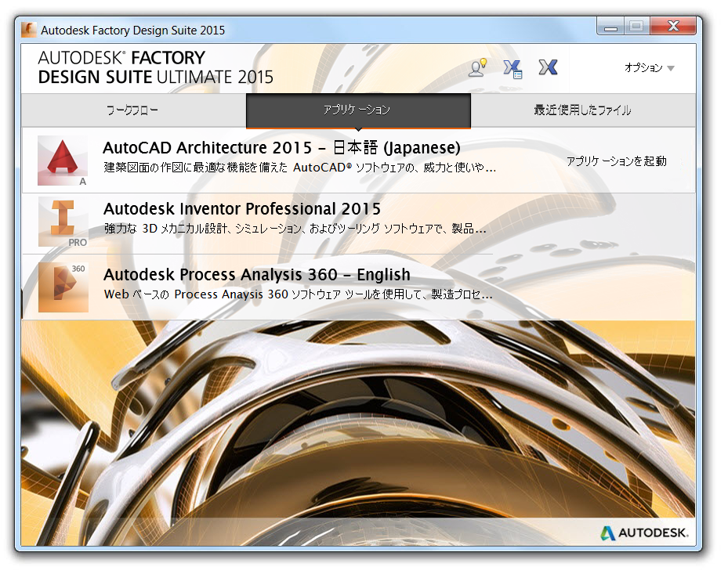Switch to the ワークフロー tab
Screen dimensions: 728x574
click(133, 110)
